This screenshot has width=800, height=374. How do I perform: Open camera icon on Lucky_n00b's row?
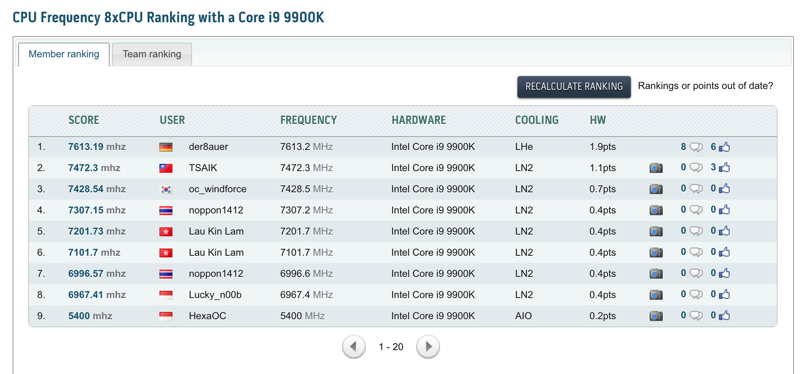(656, 295)
